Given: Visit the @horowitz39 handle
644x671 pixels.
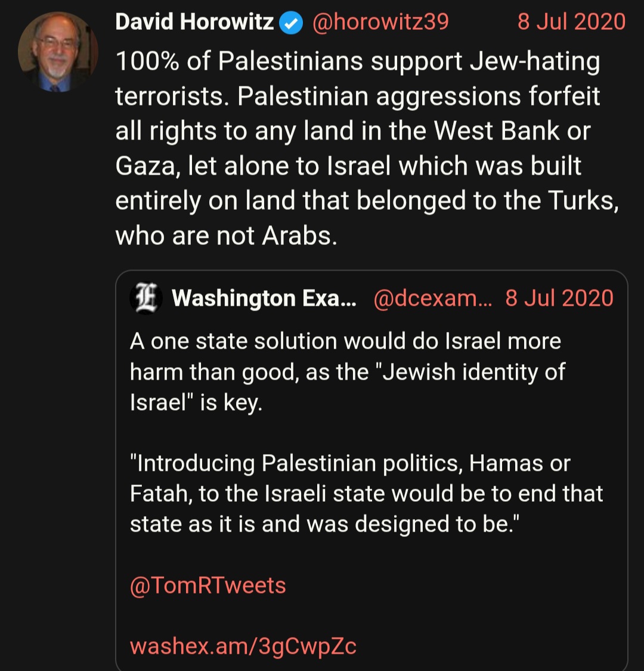Looking at the screenshot, I should [380, 23].
